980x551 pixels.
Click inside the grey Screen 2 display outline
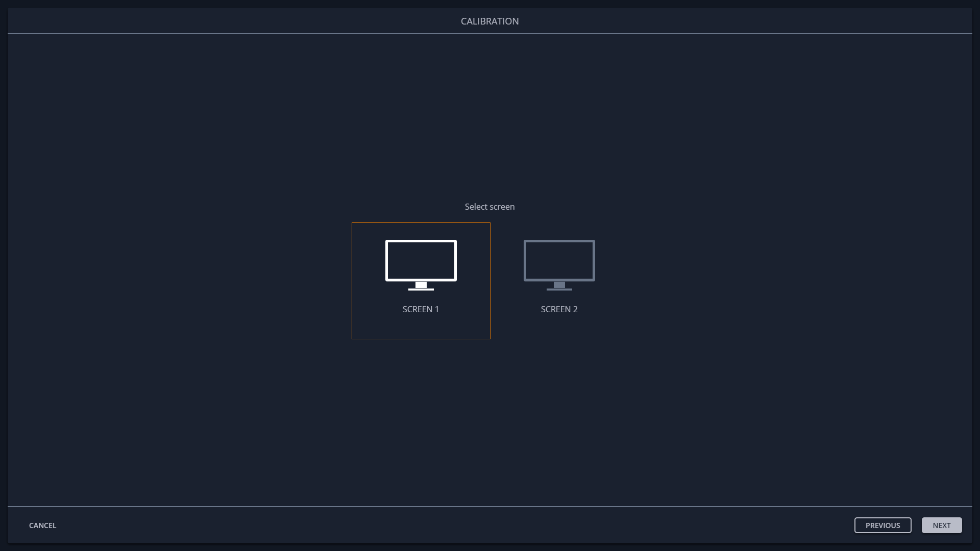click(x=559, y=260)
